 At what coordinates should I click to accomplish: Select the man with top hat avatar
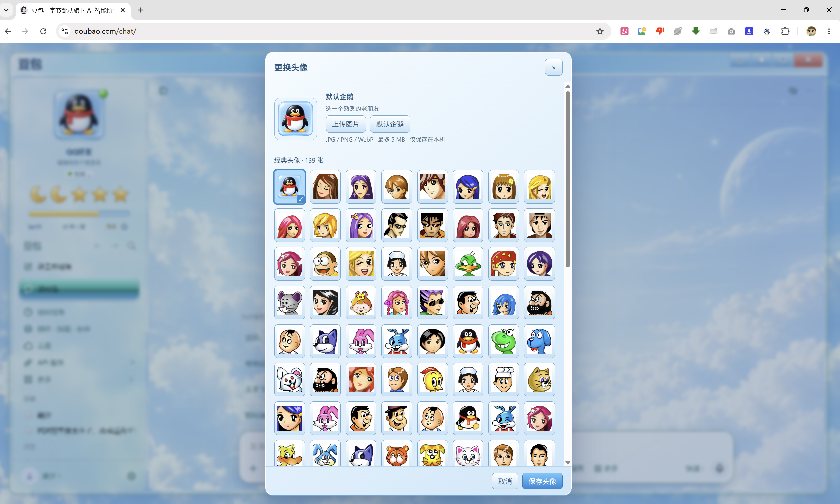(396, 418)
